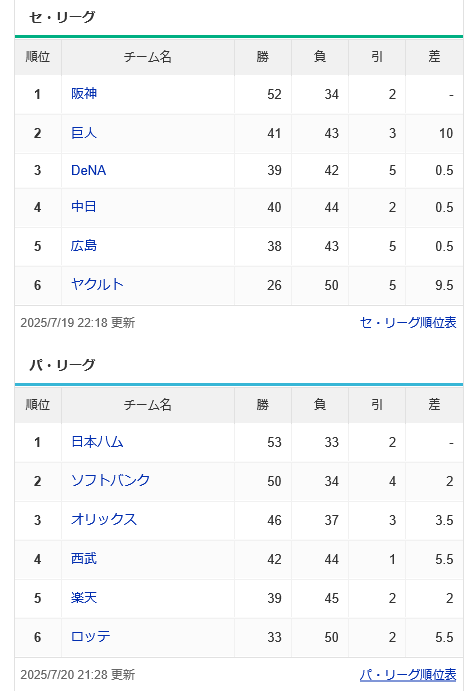Viewport: 474px width, 691px height.
Task: Click the セ・リーグ section heading
Action: click(62, 17)
